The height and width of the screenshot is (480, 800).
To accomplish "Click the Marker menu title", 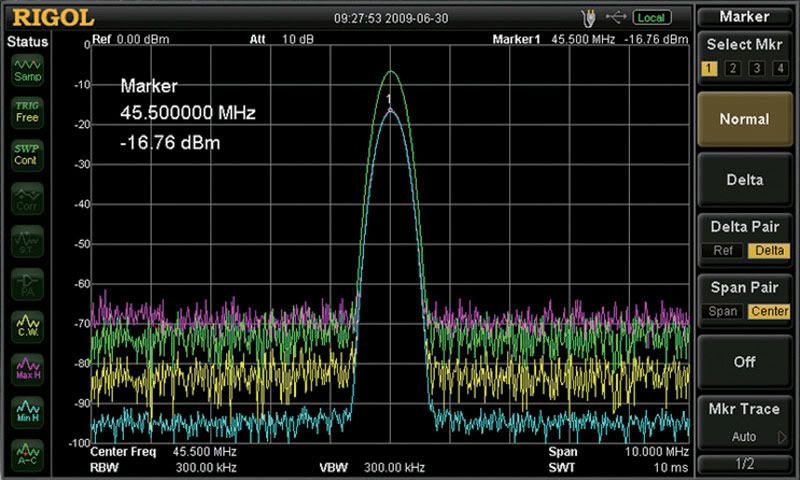I will (744, 17).
